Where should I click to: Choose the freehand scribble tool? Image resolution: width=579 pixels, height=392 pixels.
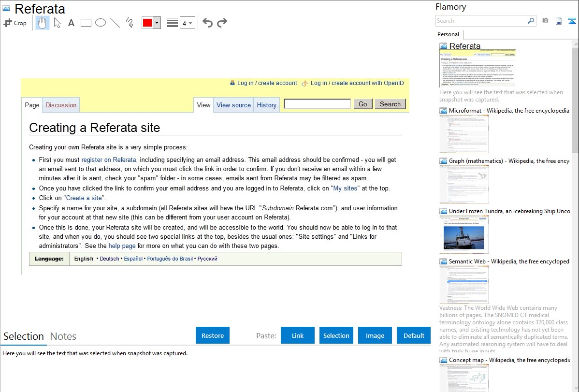130,23
